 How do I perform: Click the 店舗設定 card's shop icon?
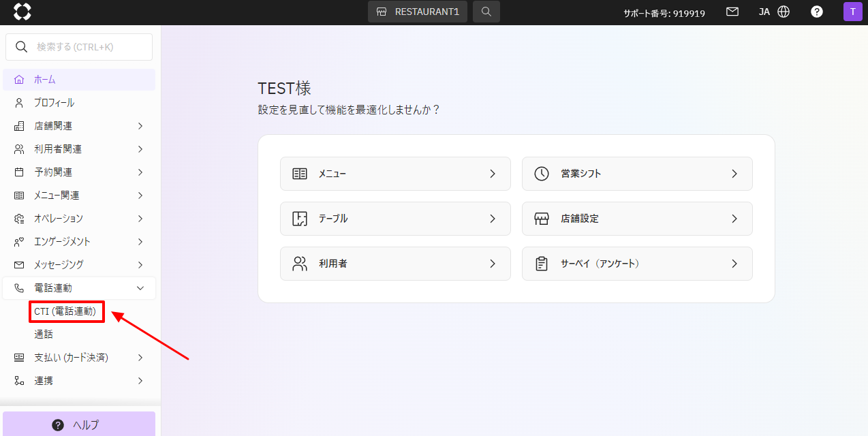coord(542,219)
